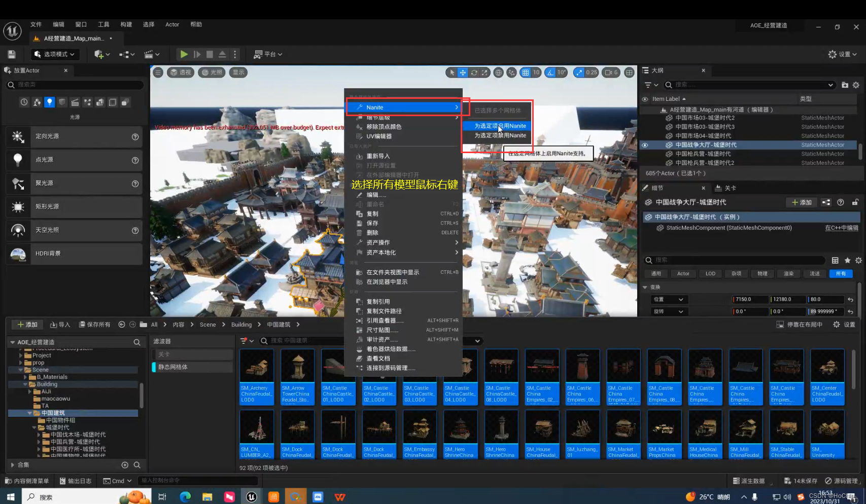Click the Play button to start simulation
The width and height of the screenshot is (866, 504).
point(184,54)
